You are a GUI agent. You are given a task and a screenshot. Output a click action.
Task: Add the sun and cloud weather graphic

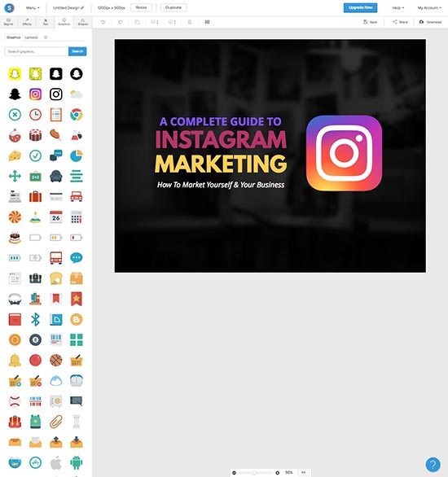(77, 94)
